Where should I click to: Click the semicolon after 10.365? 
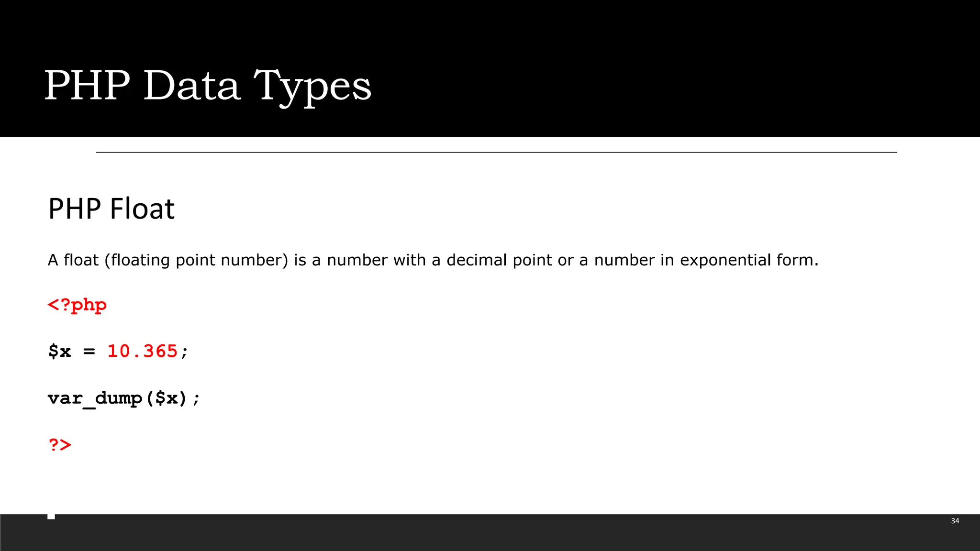(x=185, y=353)
